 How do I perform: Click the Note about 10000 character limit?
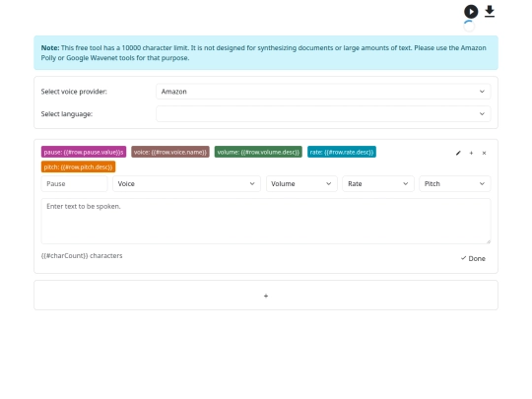coord(266,53)
